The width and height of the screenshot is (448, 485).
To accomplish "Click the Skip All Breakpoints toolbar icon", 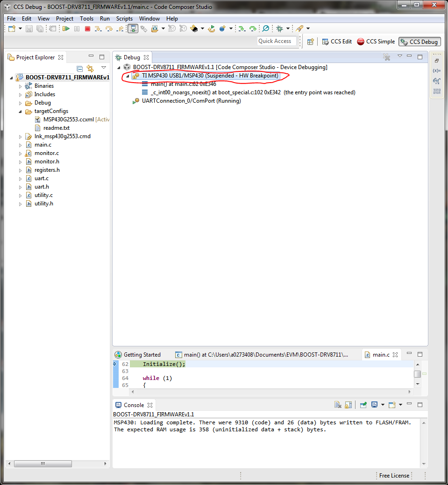I will pyautogui.click(x=266, y=29).
